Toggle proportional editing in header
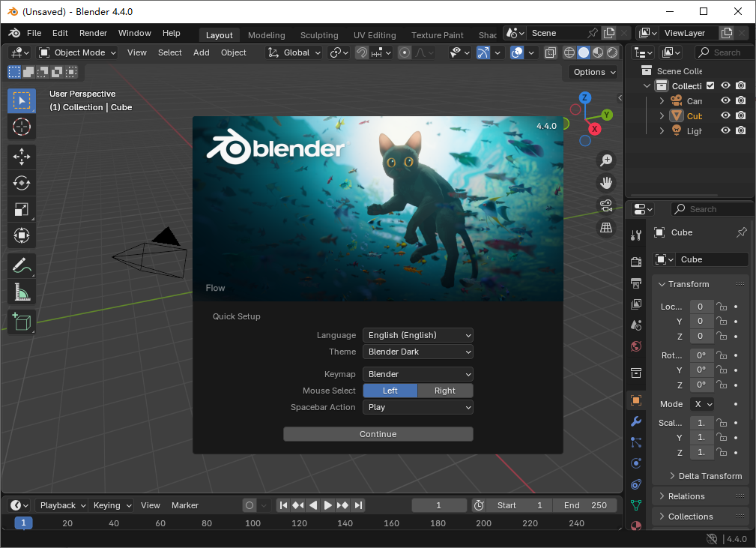This screenshot has width=756, height=548. point(405,52)
